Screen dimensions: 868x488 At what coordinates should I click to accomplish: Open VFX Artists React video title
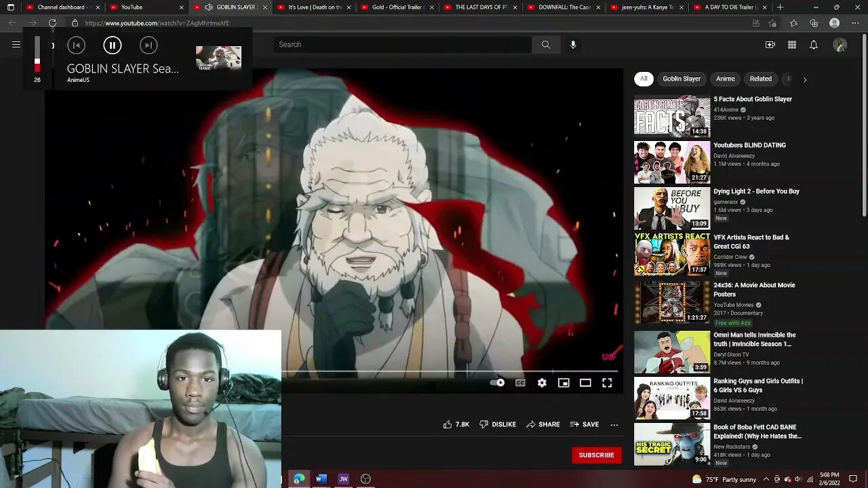[x=751, y=242]
